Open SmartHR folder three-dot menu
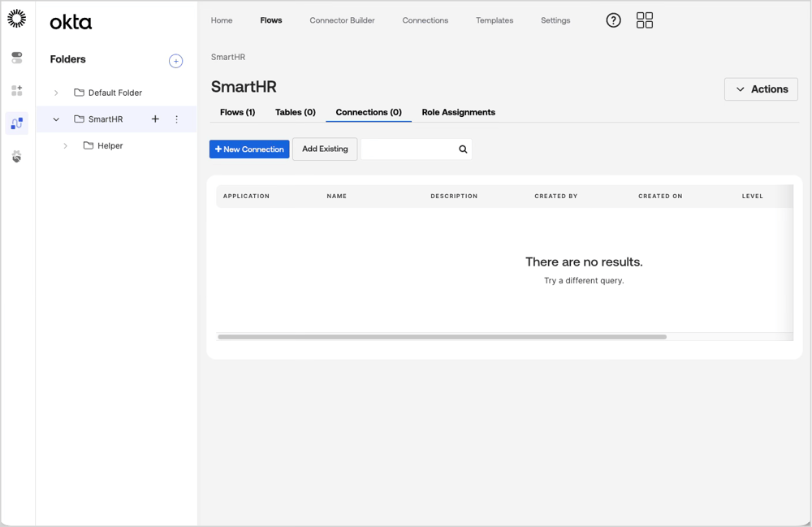The width and height of the screenshot is (812, 527). pos(176,119)
